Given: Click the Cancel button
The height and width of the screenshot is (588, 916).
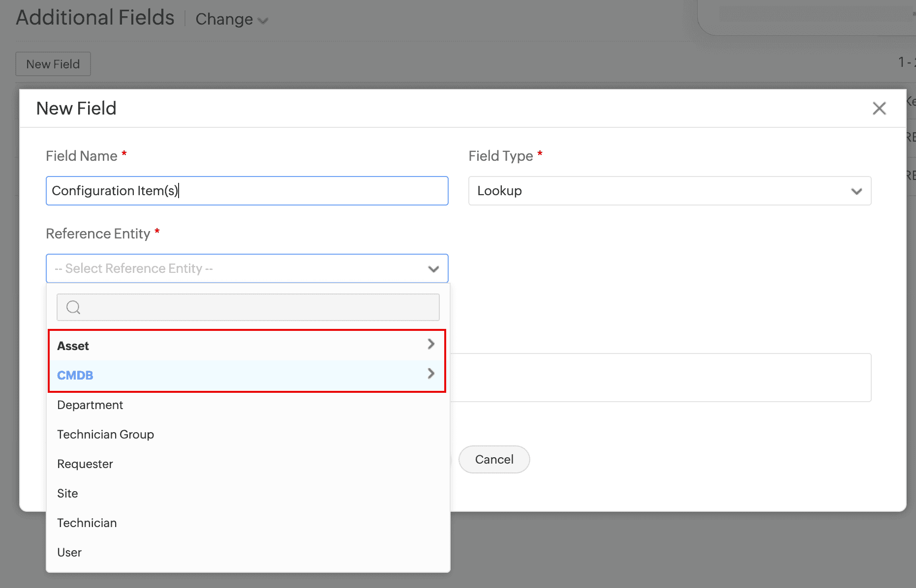Looking at the screenshot, I should 494,459.
